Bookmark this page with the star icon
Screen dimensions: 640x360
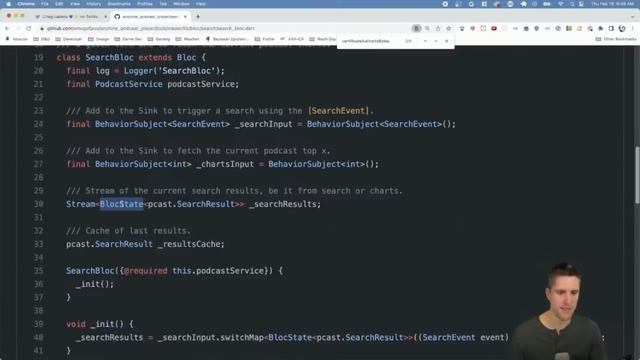click(x=449, y=29)
